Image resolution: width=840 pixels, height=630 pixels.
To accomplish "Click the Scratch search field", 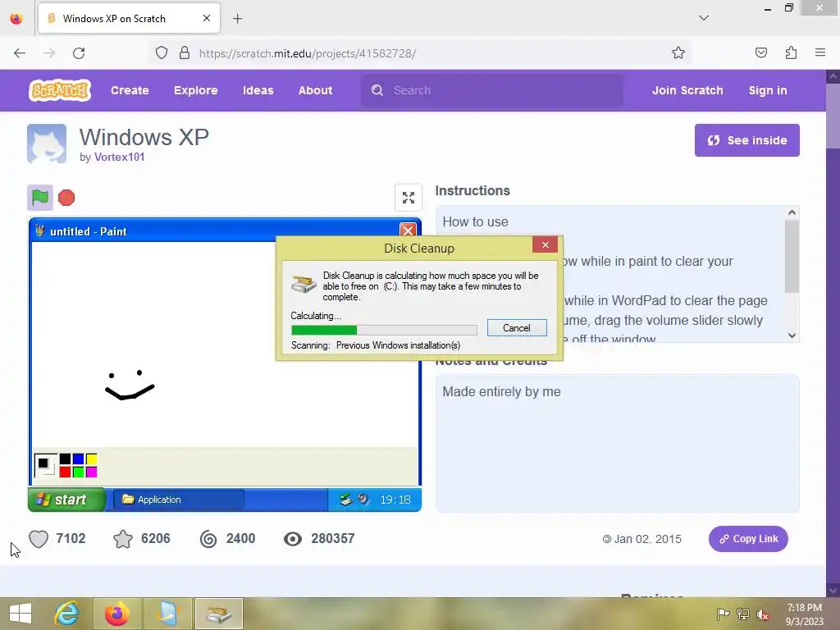I will (x=492, y=90).
